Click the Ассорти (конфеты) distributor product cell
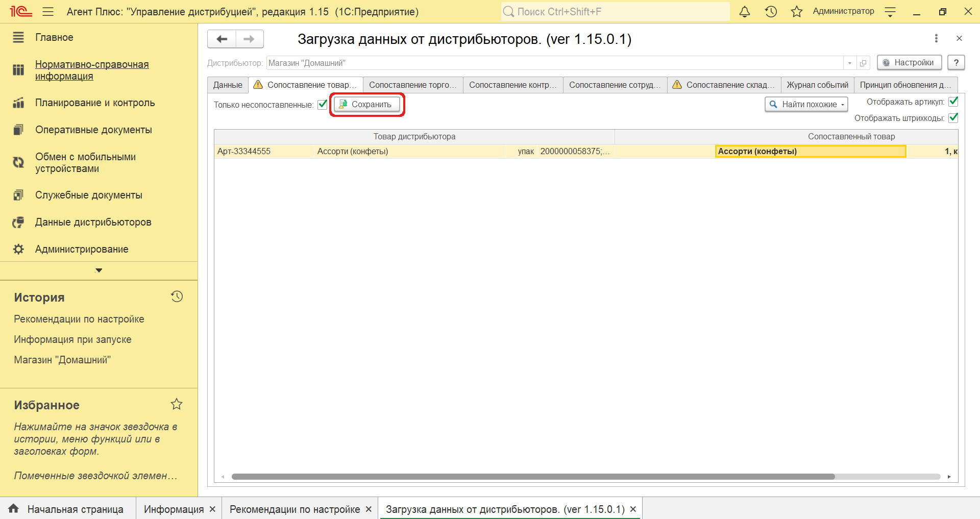 409,151
